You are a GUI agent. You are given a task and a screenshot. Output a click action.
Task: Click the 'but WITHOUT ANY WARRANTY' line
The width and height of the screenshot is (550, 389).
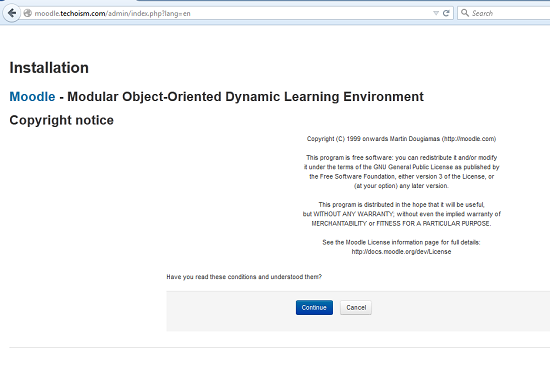tap(402, 214)
